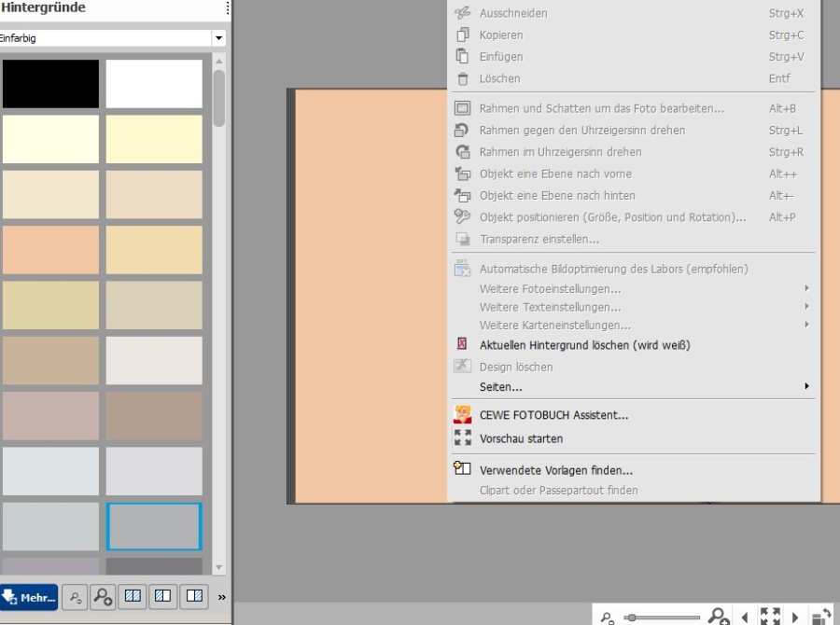Apply background to both pages icon
This screenshot has height=625, width=840.
point(133,596)
